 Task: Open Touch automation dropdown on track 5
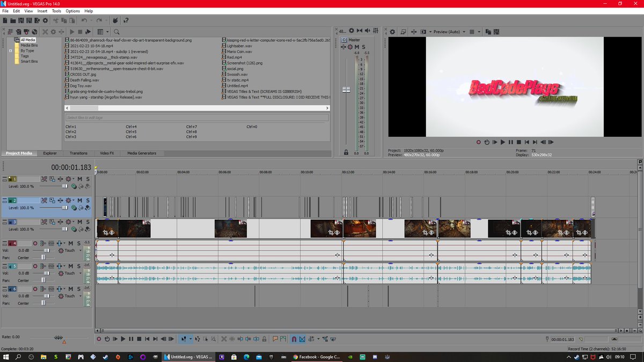[x=80, y=273]
